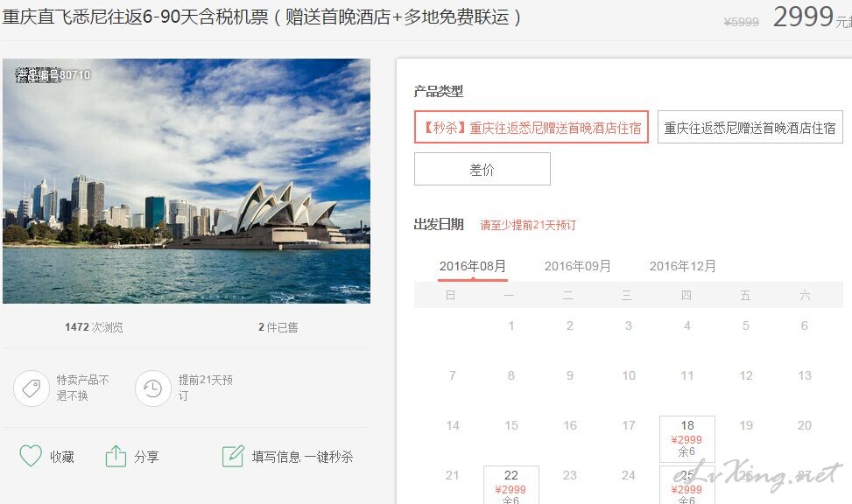Open 填写信息 一键秒杀 link

pos(302,457)
